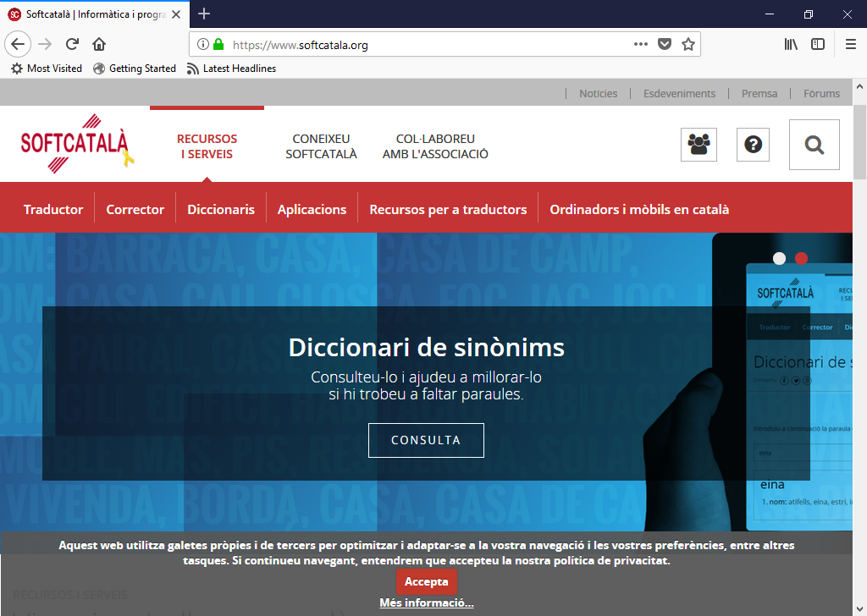The height and width of the screenshot is (616, 867).
Task: Open the Premsa link
Action: 759,93
